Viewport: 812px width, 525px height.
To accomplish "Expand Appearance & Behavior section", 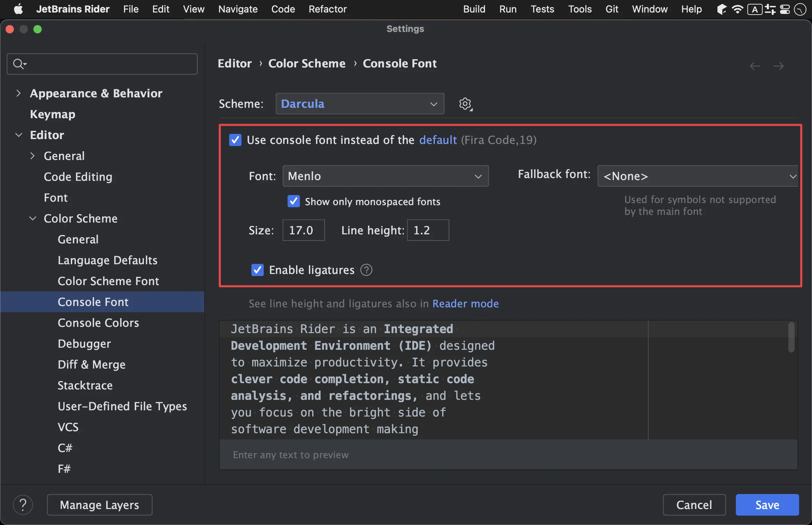I will coord(18,93).
